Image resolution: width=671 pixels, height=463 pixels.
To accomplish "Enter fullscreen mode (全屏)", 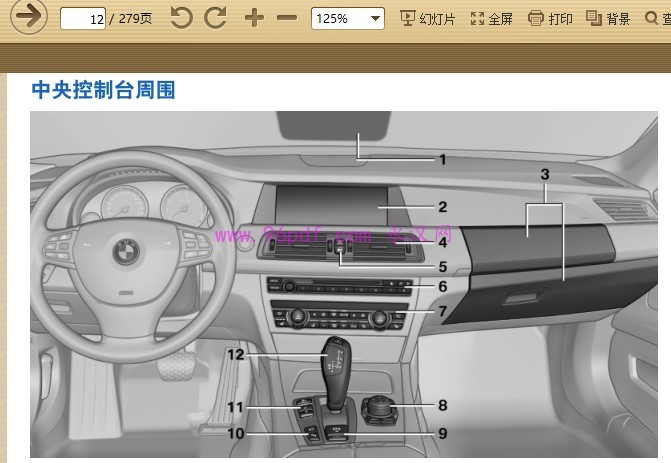I will (x=491, y=18).
